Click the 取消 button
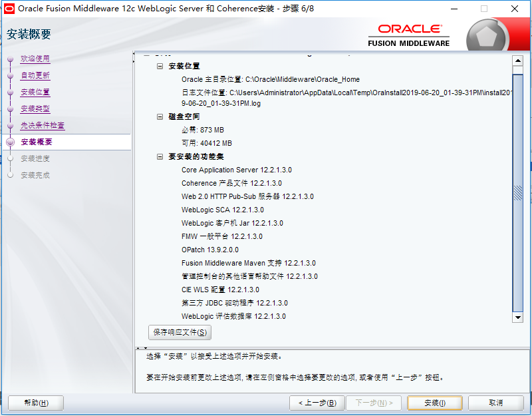The image size is (532, 416). (x=495, y=403)
